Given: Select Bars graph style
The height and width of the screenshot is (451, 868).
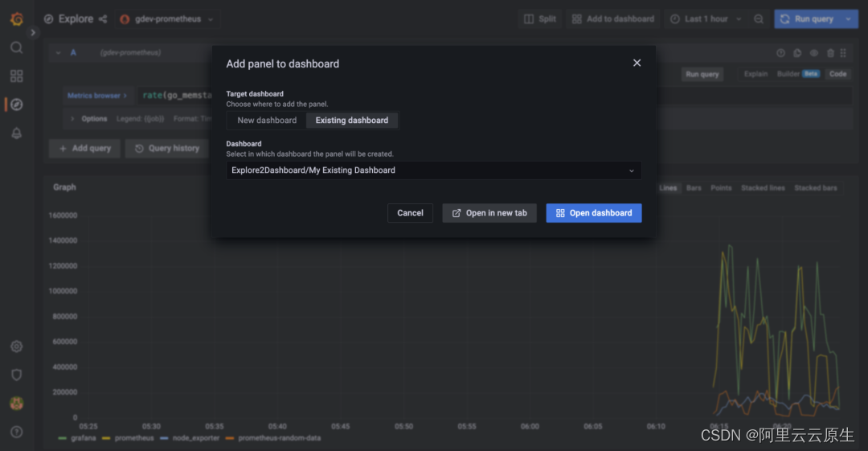Looking at the screenshot, I should 694,188.
